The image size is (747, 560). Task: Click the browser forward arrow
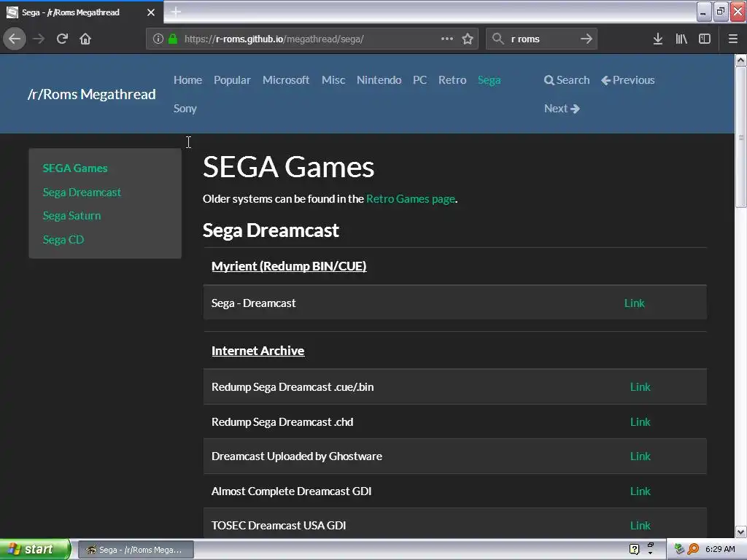pos(39,39)
